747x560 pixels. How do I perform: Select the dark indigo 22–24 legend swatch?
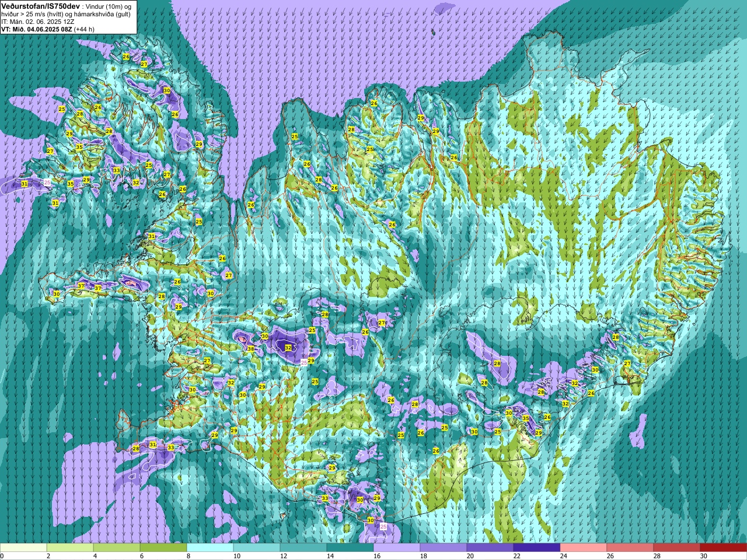(537, 548)
